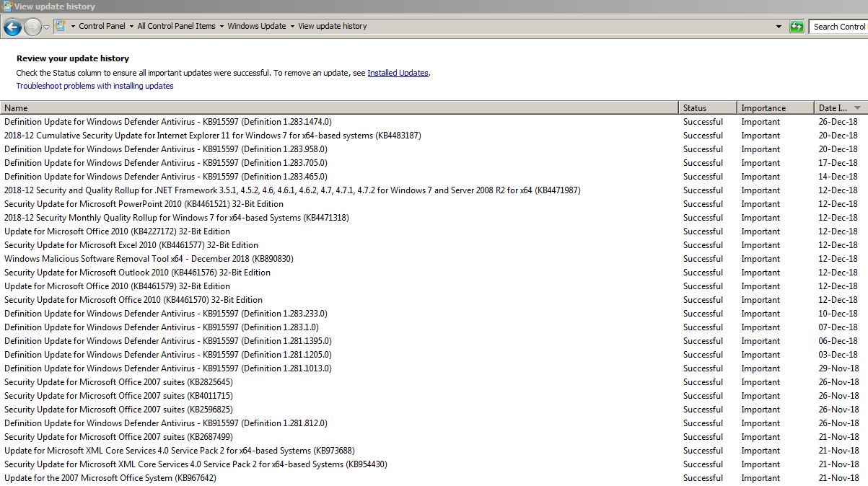Select Defender update Definition 1.281.1013.0

click(x=433, y=368)
